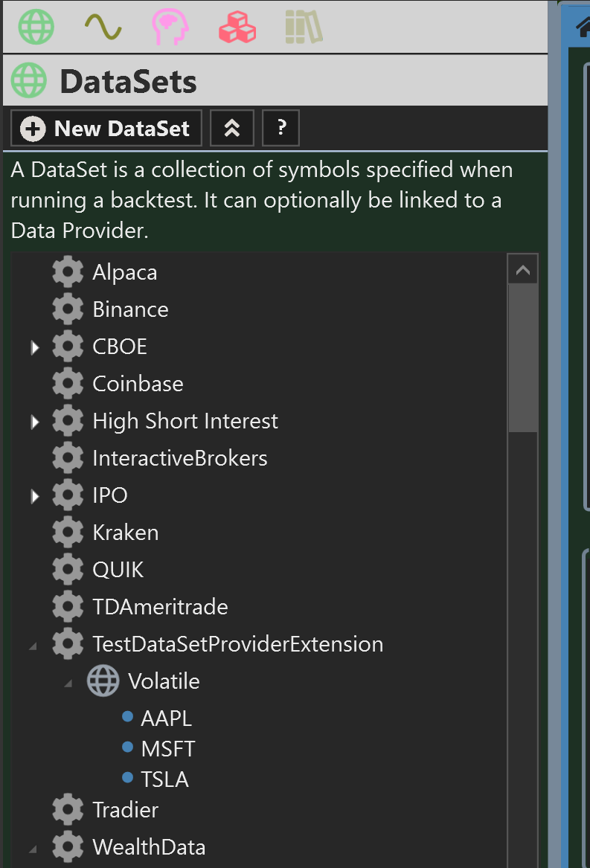Select the AAPL symbol
Screen dimensions: 590x868
pos(165,717)
